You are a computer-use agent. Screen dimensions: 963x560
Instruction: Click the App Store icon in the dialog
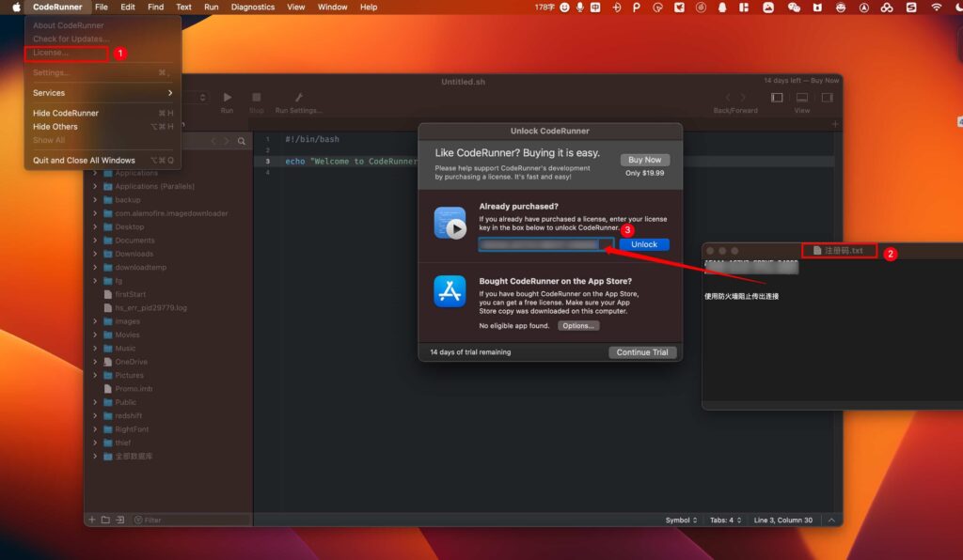[449, 291]
